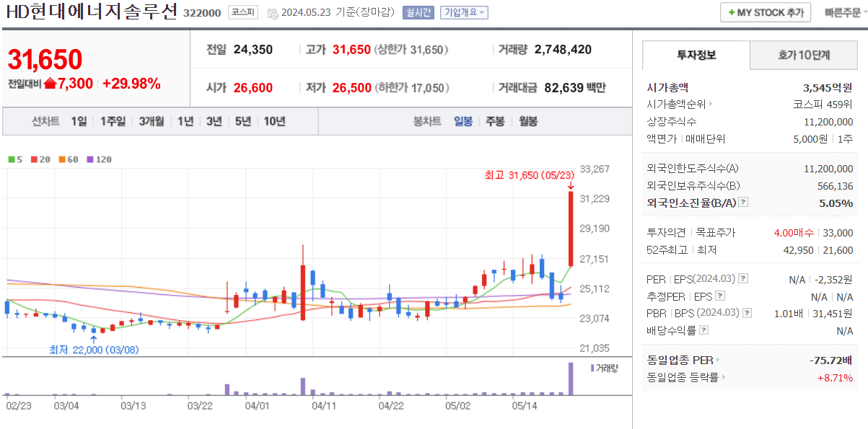The image size is (868, 429).
Task: Expand the 기업개요 dropdown
Action: click(464, 13)
